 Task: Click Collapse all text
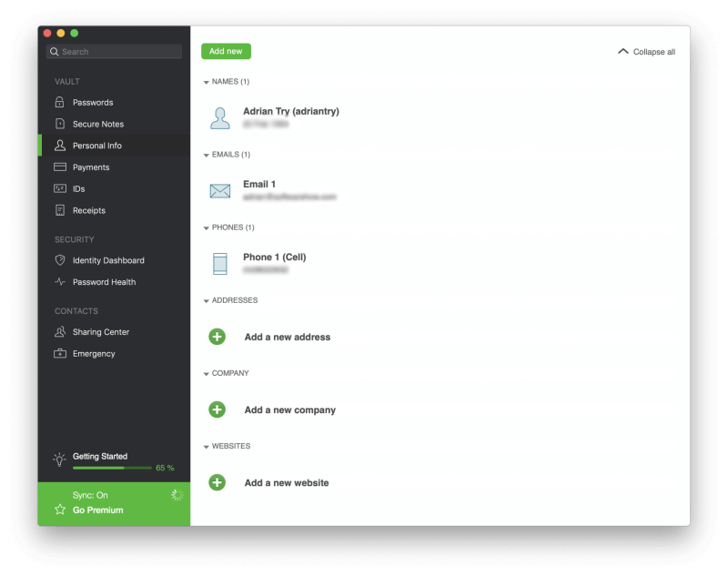coord(653,52)
